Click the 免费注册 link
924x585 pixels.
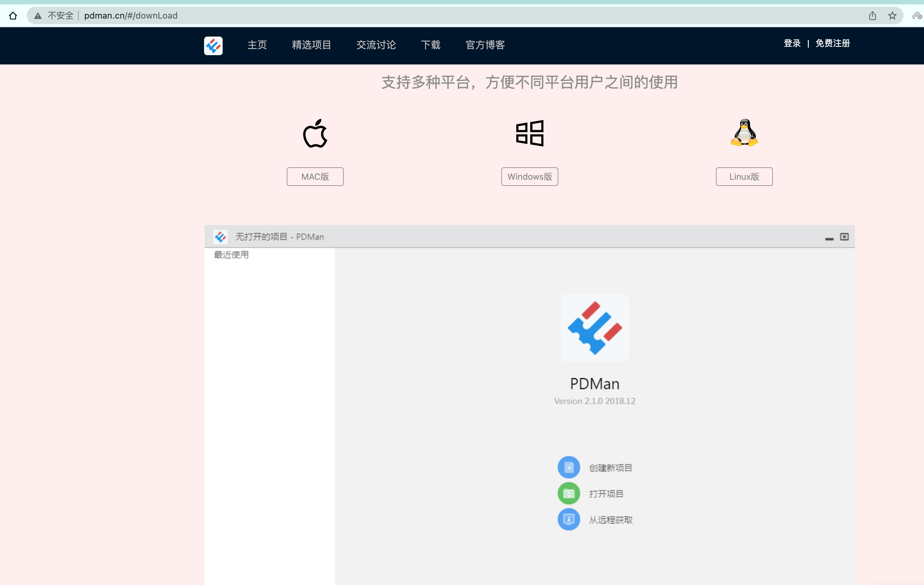coord(833,43)
